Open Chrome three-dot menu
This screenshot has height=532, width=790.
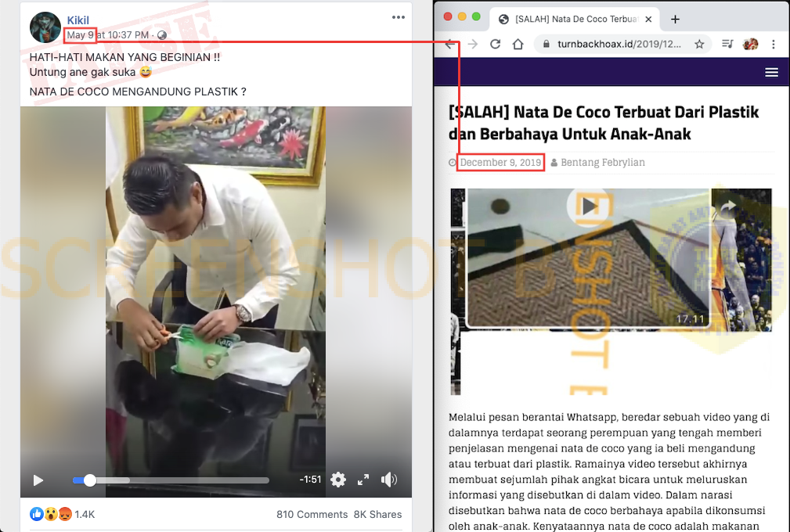(x=774, y=44)
